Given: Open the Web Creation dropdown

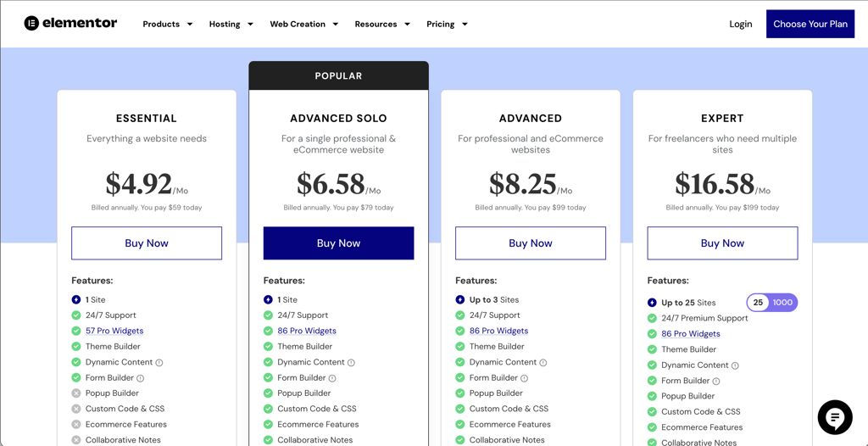Looking at the screenshot, I should pos(304,24).
